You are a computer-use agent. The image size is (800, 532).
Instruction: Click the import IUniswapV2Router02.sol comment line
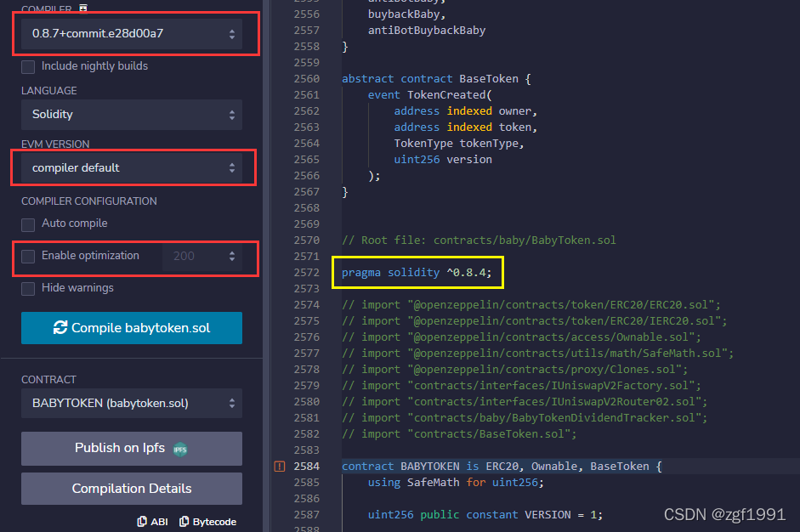point(525,402)
